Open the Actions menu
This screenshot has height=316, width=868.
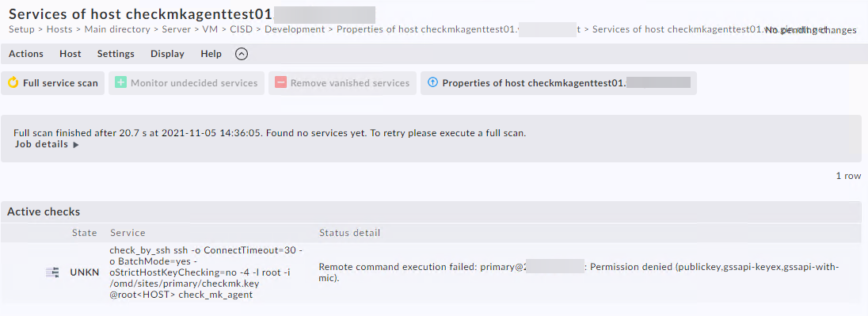click(26, 54)
